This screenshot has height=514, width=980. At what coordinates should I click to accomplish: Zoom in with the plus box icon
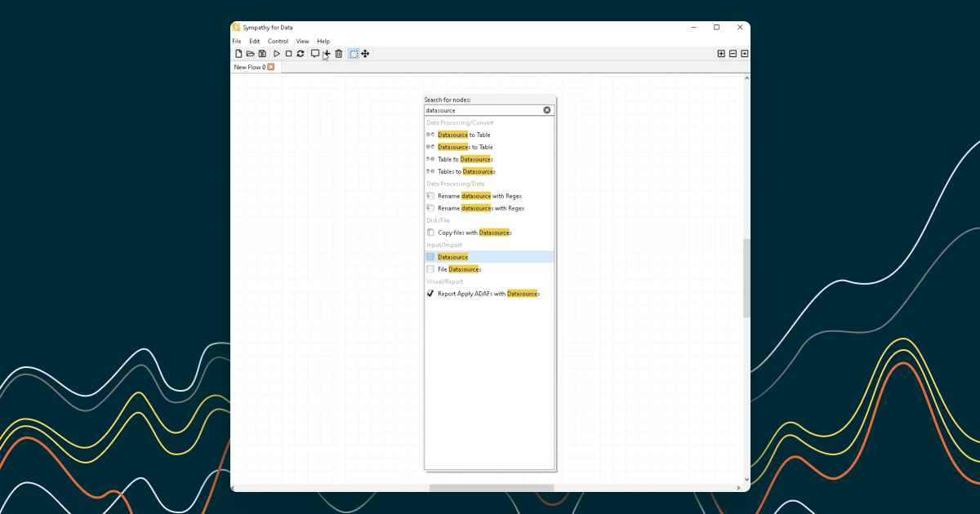721,54
